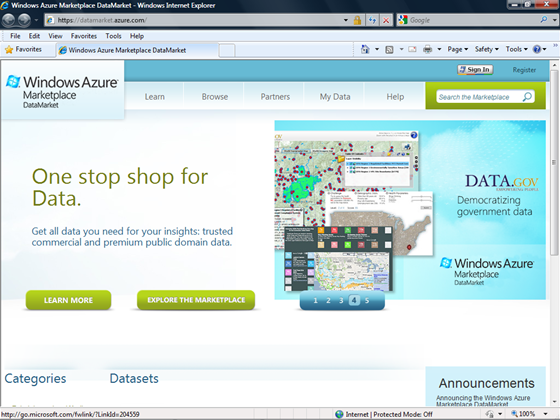Open the Partners navigation tab
The width and height of the screenshot is (560, 420).
[275, 96]
